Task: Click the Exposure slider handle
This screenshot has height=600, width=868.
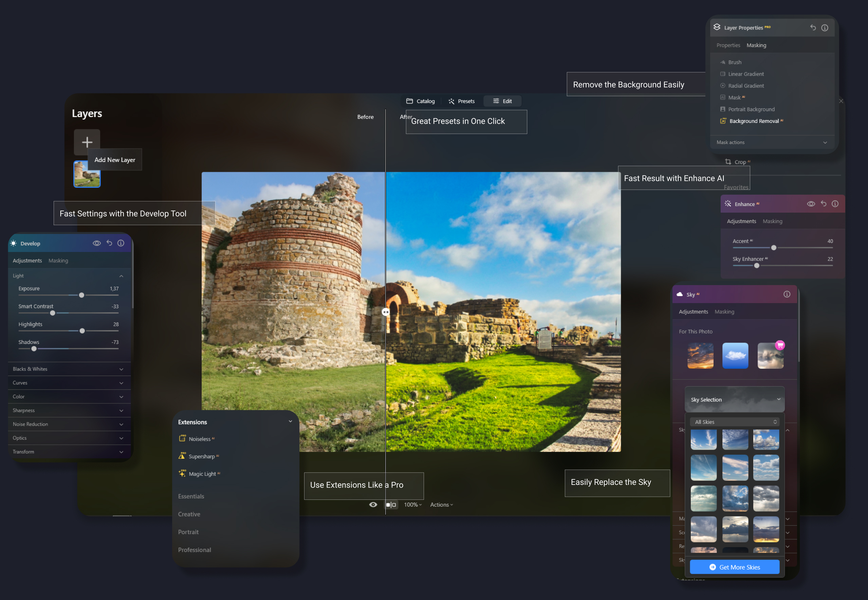Action: point(81,295)
